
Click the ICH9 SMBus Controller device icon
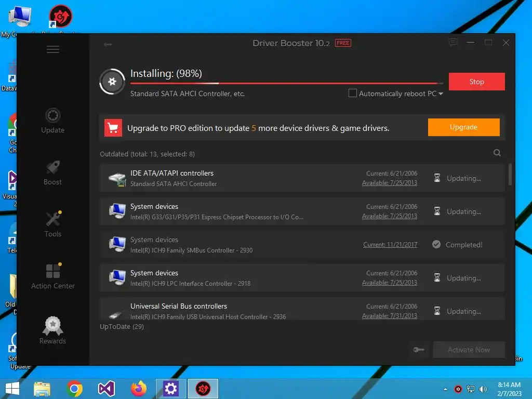click(117, 245)
